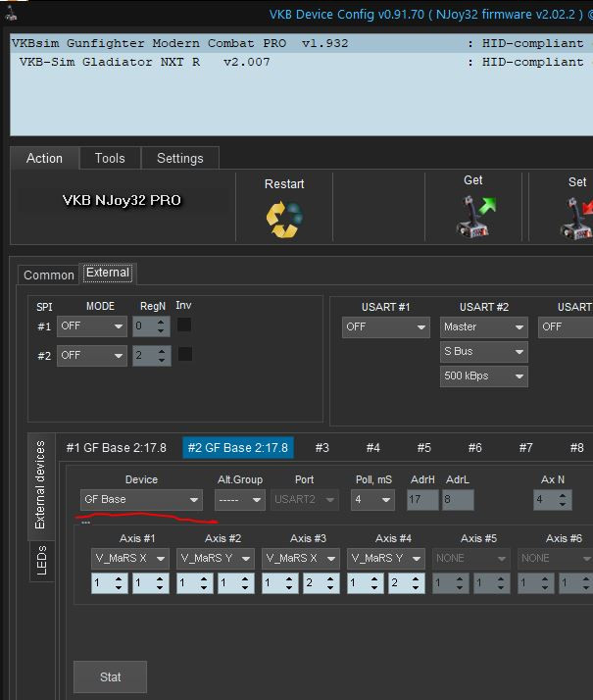Open the Axis #4 V_MaRS Y dropdown
This screenshot has width=593, height=700.
386,559
